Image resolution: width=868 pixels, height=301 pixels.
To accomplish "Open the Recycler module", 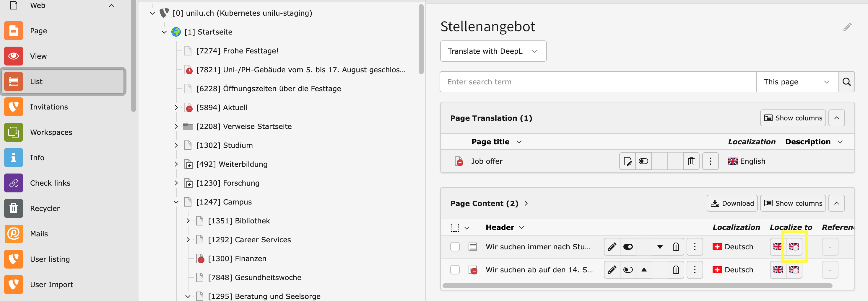I will click(x=45, y=208).
